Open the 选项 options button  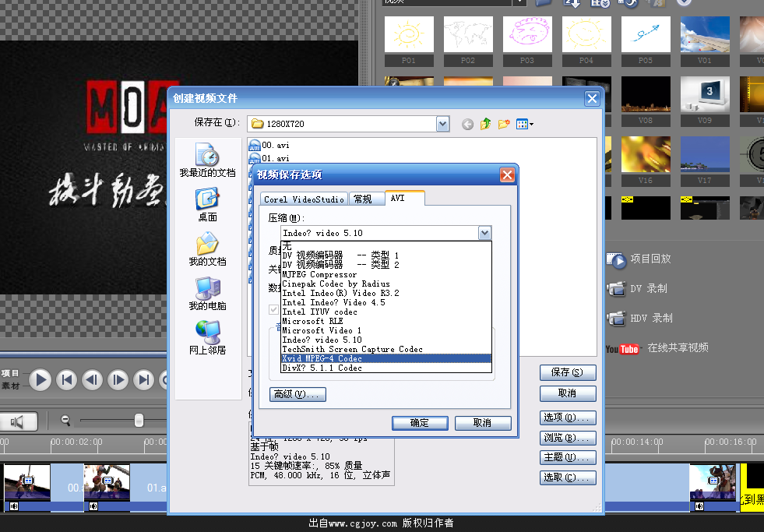click(x=568, y=417)
